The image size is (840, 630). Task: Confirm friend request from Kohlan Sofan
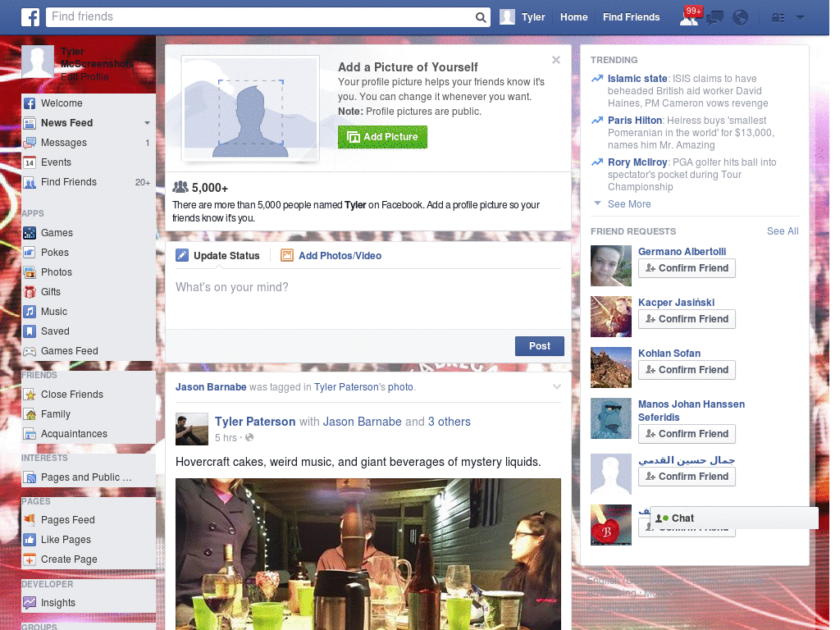(687, 370)
